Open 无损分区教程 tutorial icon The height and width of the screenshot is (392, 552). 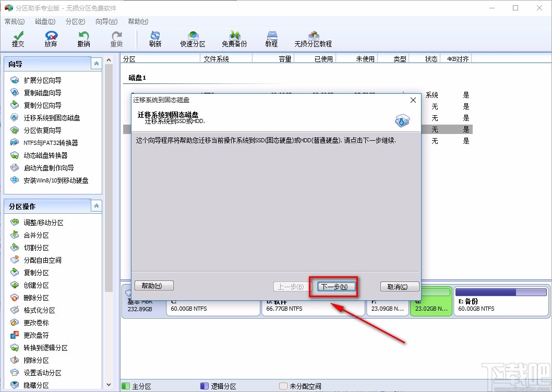click(313, 39)
